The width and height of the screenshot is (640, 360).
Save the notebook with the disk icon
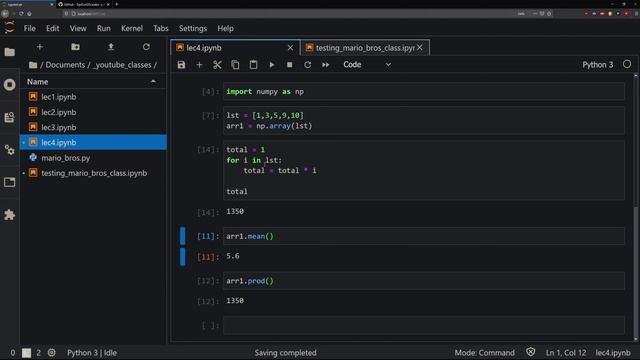pos(181,64)
